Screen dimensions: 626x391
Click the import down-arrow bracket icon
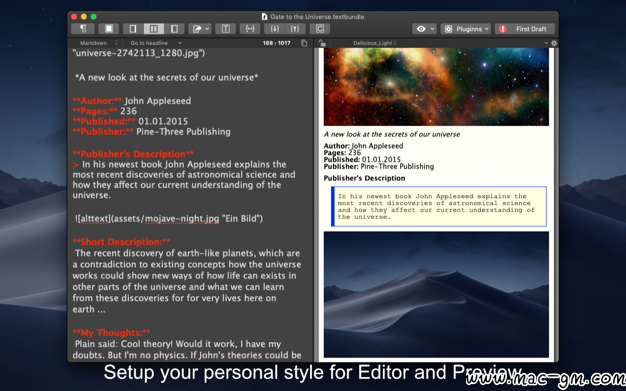(x=275, y=29)
